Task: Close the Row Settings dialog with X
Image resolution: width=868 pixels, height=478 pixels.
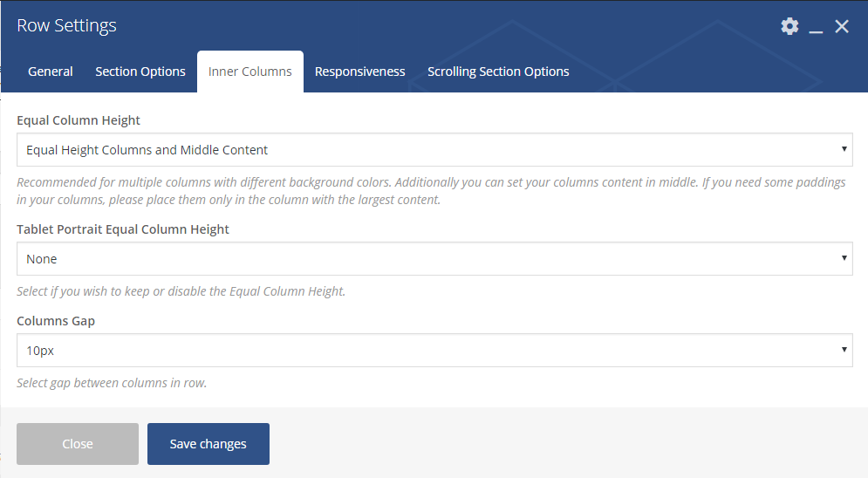Action: (842, 27)
